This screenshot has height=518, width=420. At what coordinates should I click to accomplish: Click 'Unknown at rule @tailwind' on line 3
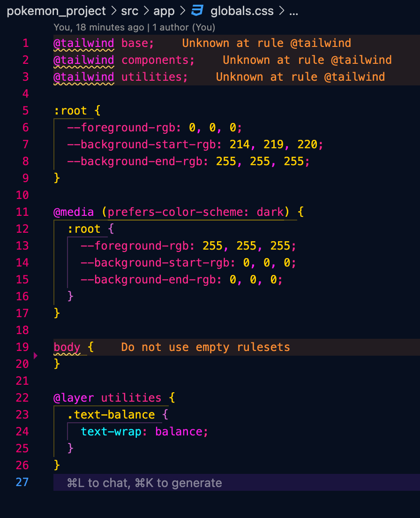tap(300, 77)
